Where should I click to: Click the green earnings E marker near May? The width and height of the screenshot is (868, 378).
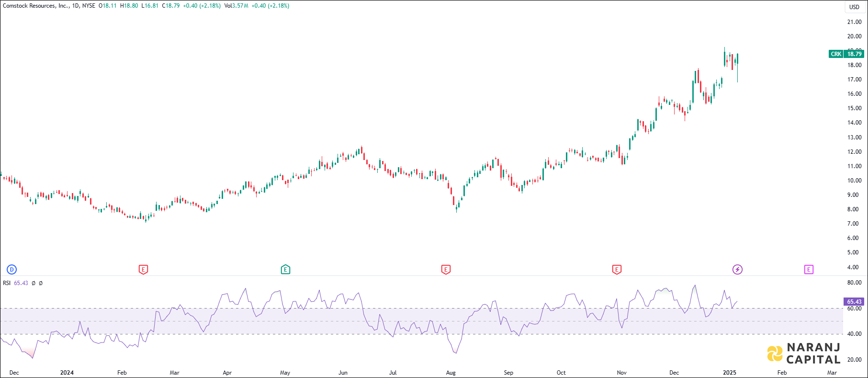click(285, 269)
